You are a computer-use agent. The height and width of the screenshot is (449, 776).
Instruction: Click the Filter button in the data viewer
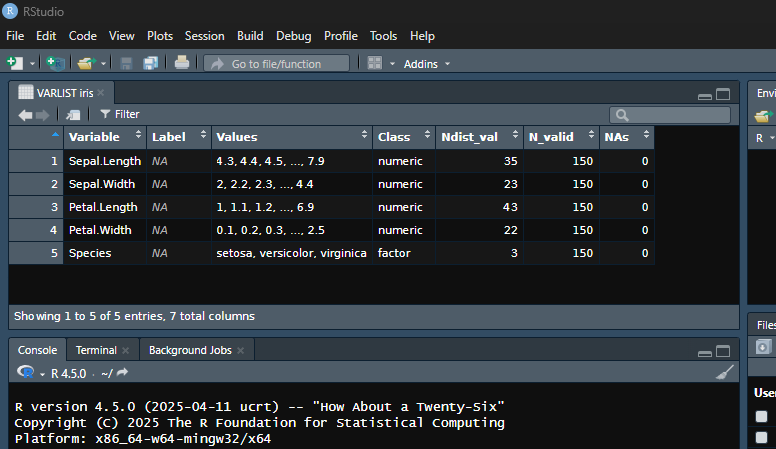click(x=119, y=114)
